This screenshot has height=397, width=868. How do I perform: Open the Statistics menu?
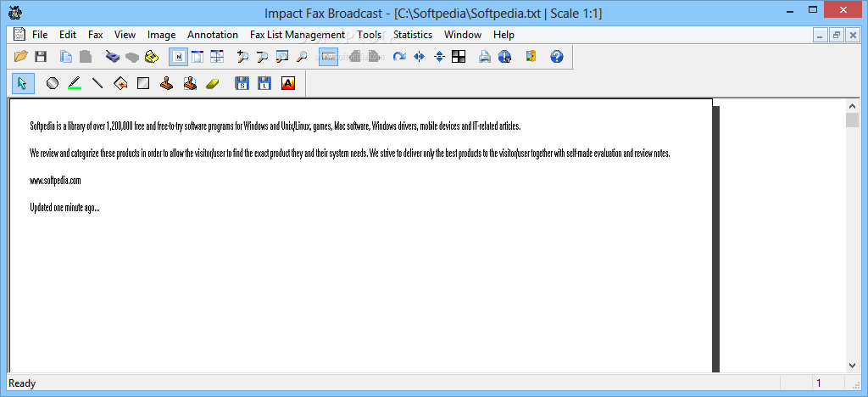click(413, 34)
